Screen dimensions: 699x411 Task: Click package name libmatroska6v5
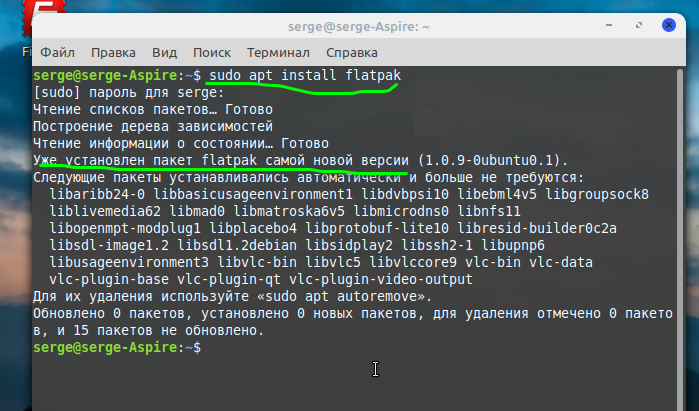(x=289, y=211)
